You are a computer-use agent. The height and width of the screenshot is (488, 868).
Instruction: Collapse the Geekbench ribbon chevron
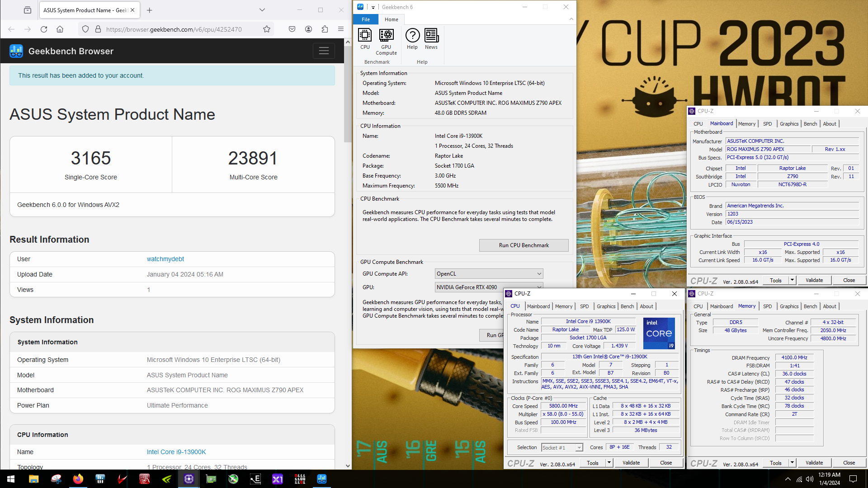[571, 19]
